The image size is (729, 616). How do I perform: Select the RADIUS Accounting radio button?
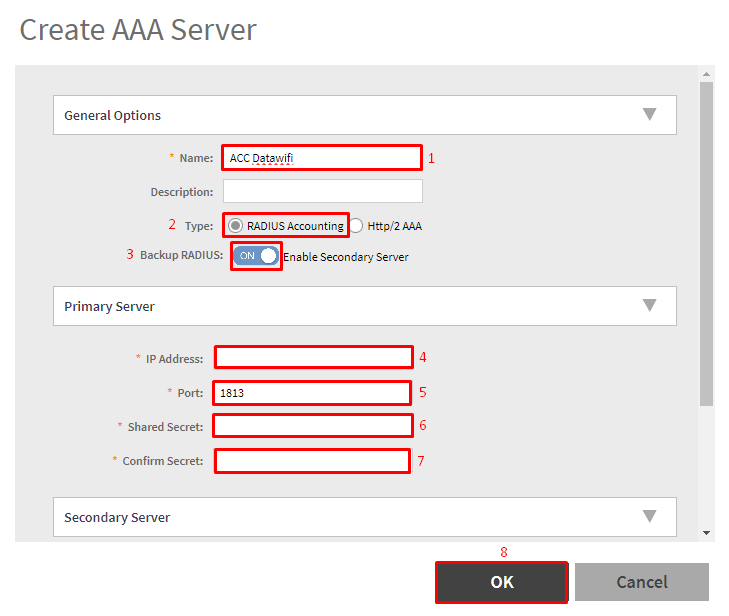tap(235, 225)
